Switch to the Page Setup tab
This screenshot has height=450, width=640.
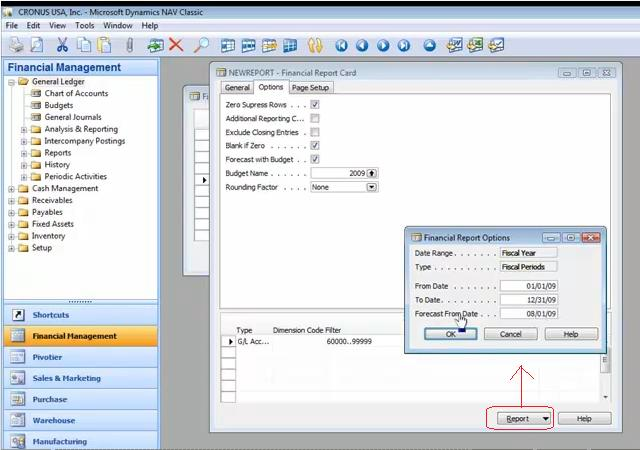coord(310,87)
